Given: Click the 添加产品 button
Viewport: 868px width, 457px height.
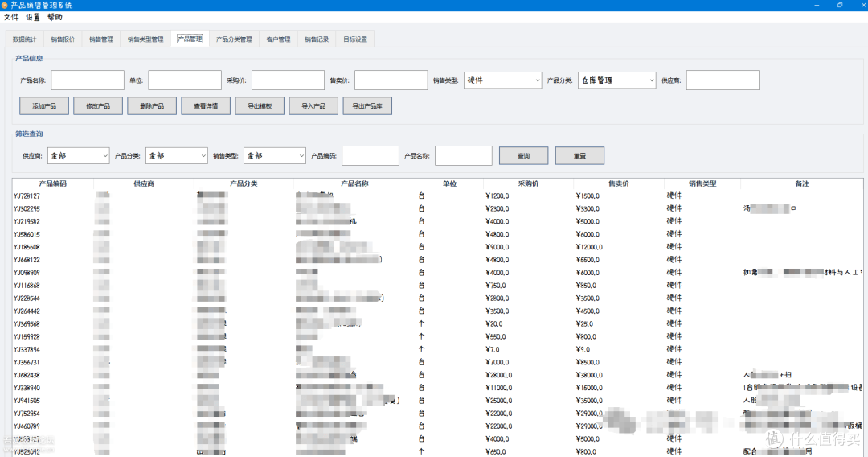Looking at the screenshot, I should [44, 106].
